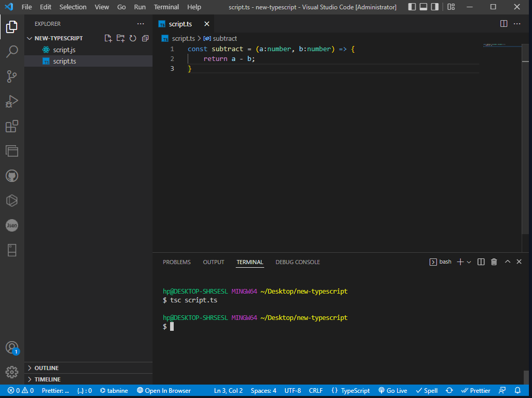
Task: Customize layout icon in title bar
Action: click(x=451, y=7)
